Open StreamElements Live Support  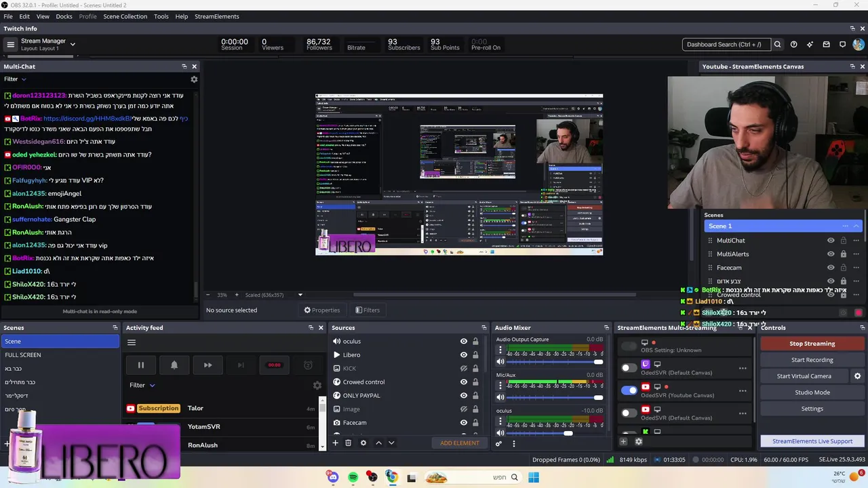[x=812, y=441]
